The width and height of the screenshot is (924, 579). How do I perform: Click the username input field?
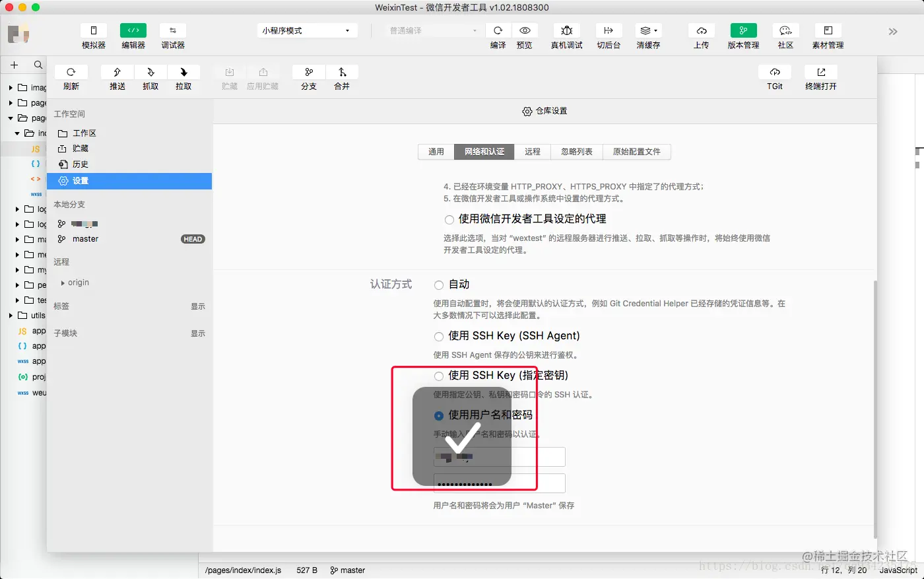[500, 457]
